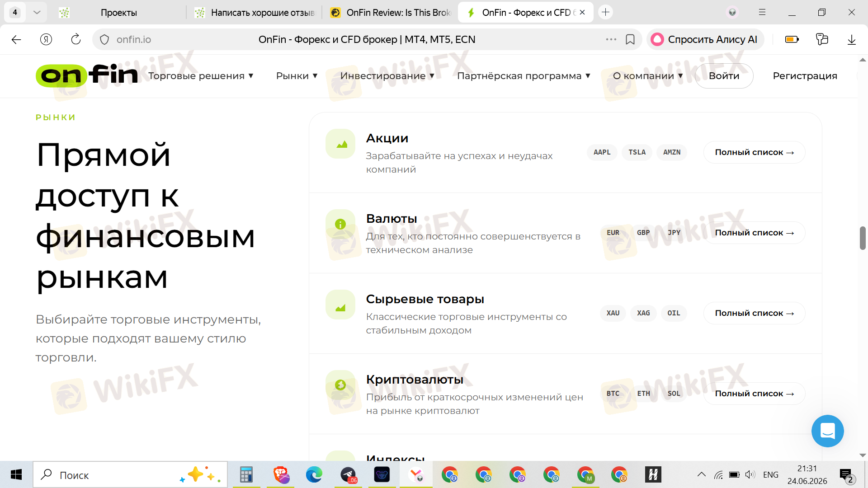Viewport: 868px width, 488px height.
Task: Select the JPY currency chip
Action: pyautogui.click(x=674, y=233)
